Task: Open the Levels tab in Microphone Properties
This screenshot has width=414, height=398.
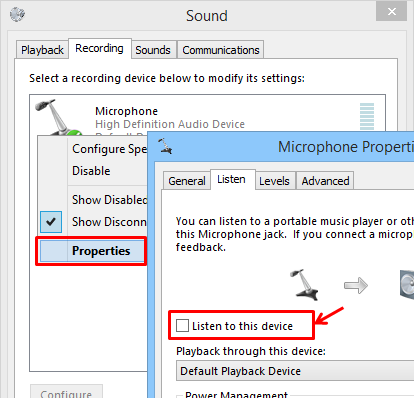Action: point(274,181)
